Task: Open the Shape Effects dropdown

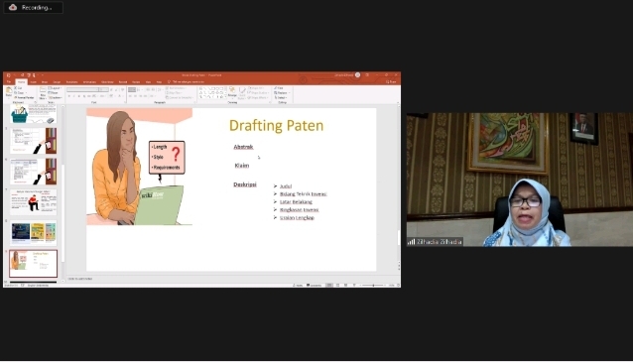Action: (258, 97)
